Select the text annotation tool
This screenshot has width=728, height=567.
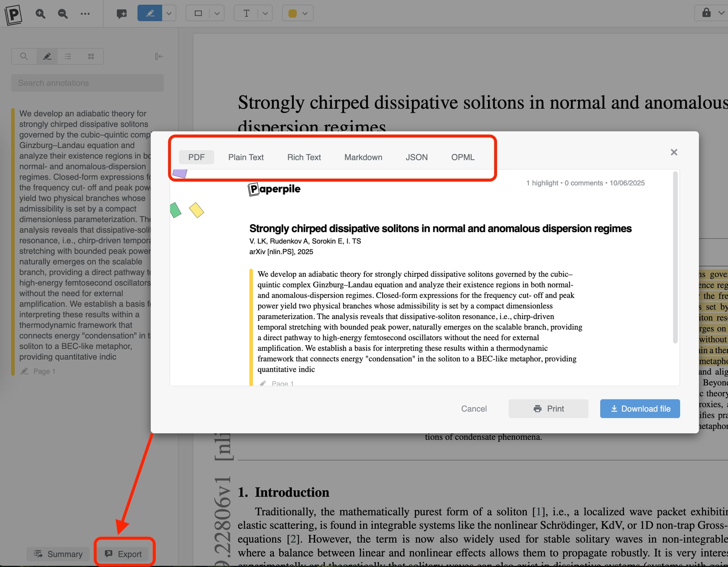(x=246, y=13)
